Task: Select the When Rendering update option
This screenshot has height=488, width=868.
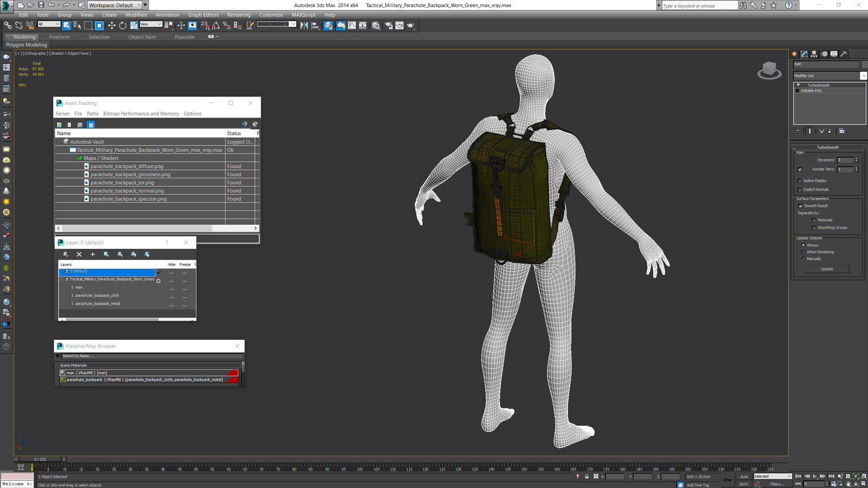Action: (x=803, y=252)
